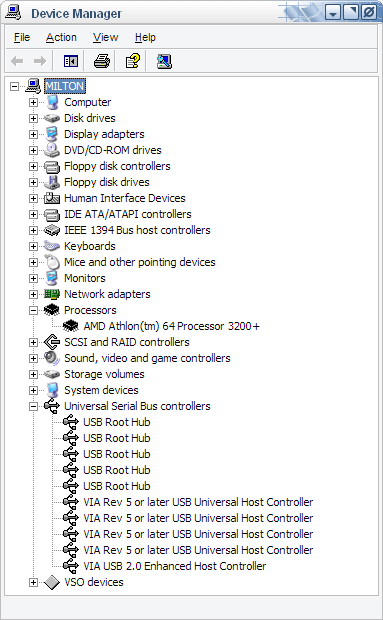
Task: Click the Network adapters card icon
Action: point(52,294)
